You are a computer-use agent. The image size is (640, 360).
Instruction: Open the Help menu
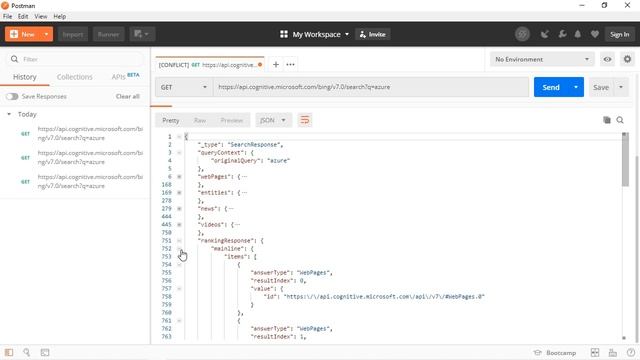(60, 16)
